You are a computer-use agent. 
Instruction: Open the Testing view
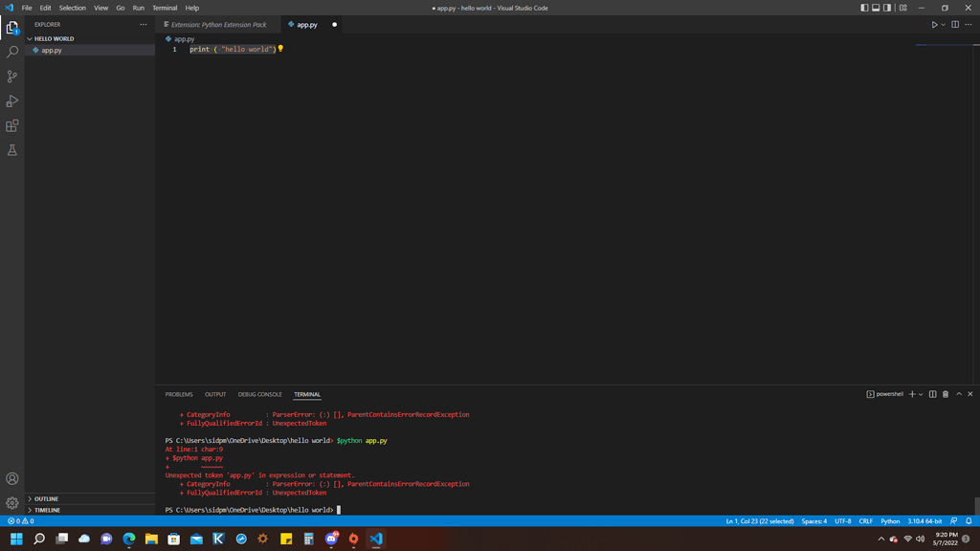[12, 149]
